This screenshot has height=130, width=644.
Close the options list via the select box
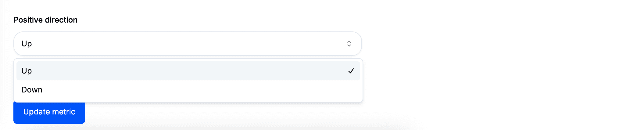[187, 44]
